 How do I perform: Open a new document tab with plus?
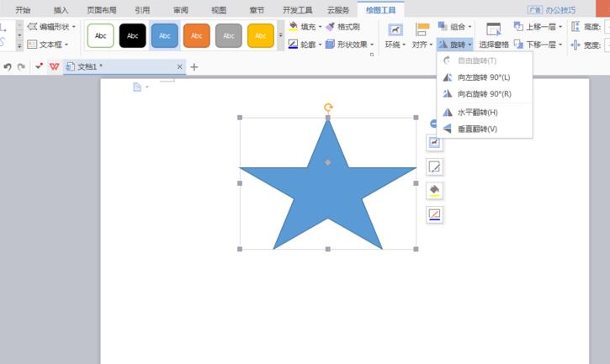[x=194, y=67]
